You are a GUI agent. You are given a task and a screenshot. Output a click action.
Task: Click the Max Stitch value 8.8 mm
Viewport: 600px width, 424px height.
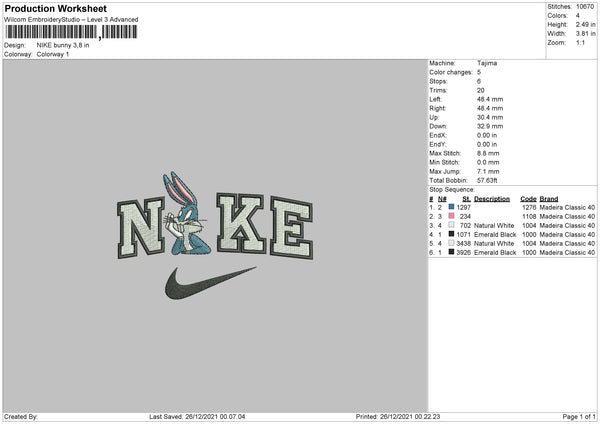(488, 153)
